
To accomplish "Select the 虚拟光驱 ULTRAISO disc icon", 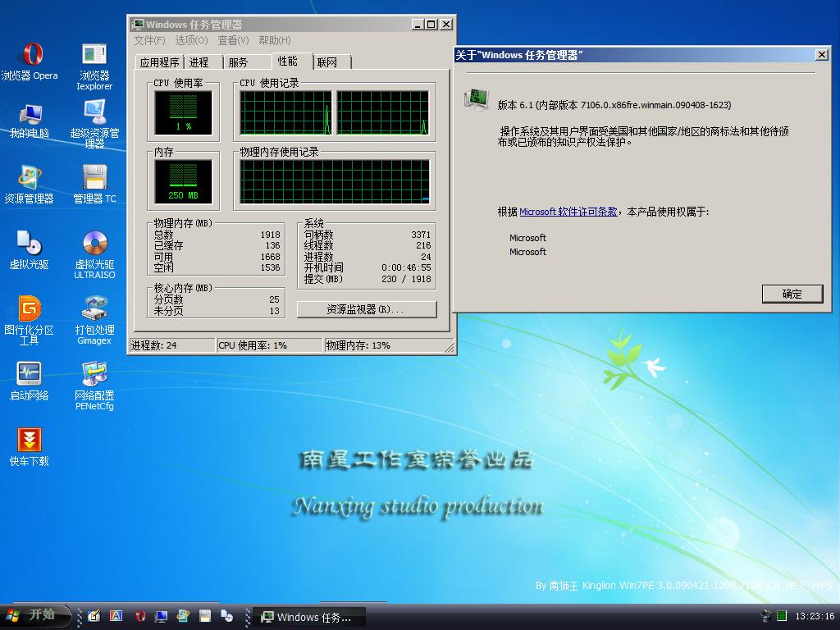I will pyautogui.click(x=94, y=254).
